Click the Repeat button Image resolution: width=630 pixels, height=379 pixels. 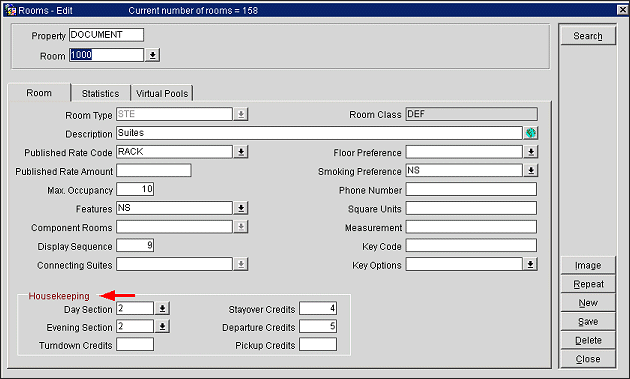pos(588,284)
